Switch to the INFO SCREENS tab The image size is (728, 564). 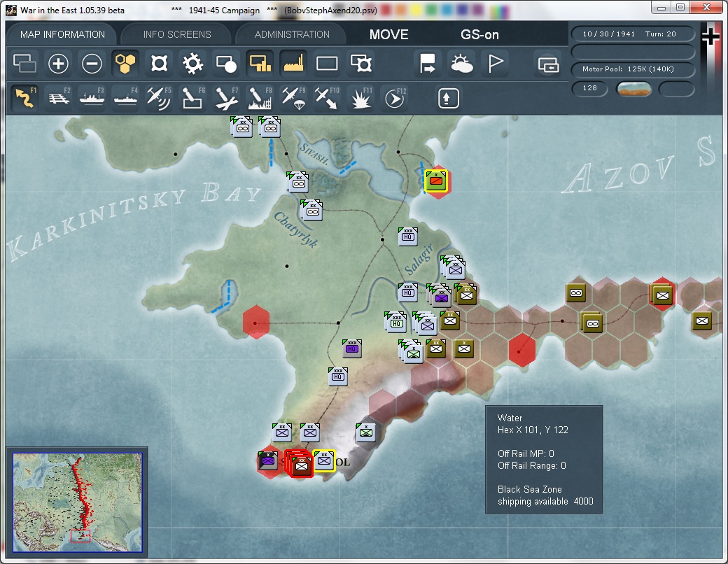point(177,34)
